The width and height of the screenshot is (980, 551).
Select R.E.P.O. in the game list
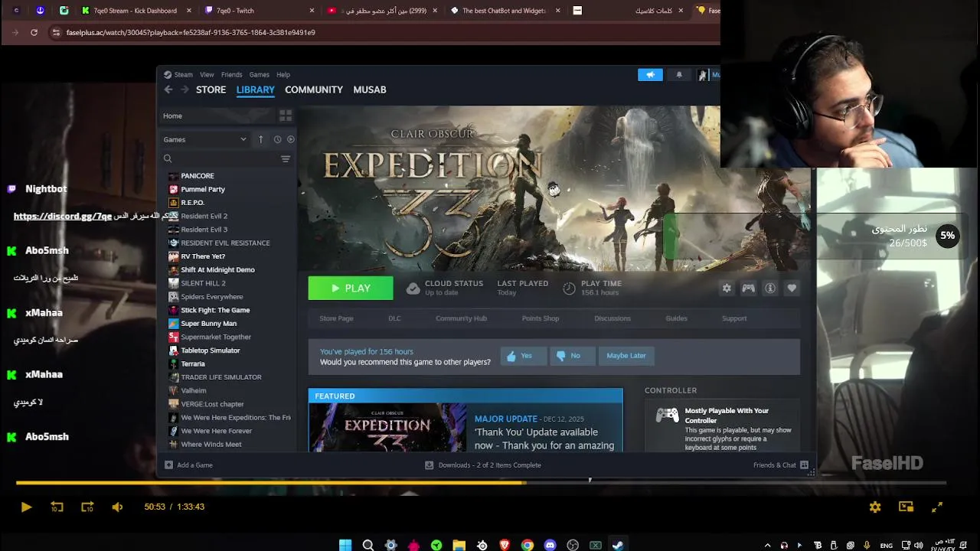[192, 203]
